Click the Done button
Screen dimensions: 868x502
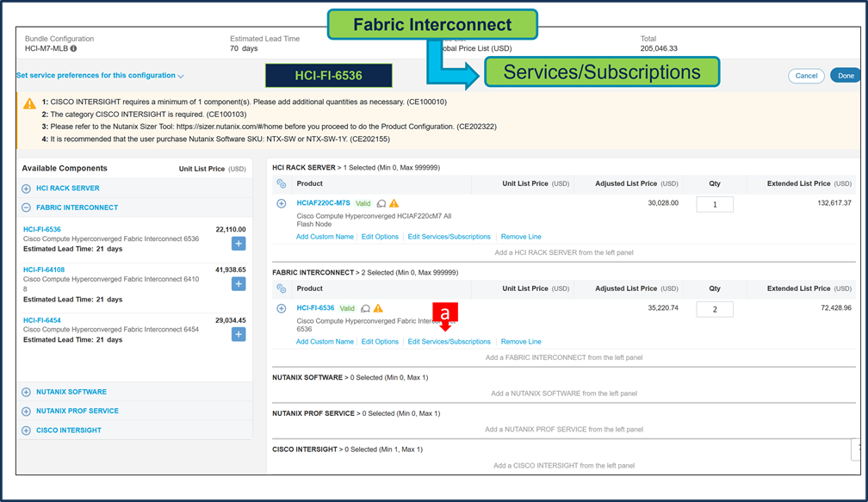coord(846,76)
